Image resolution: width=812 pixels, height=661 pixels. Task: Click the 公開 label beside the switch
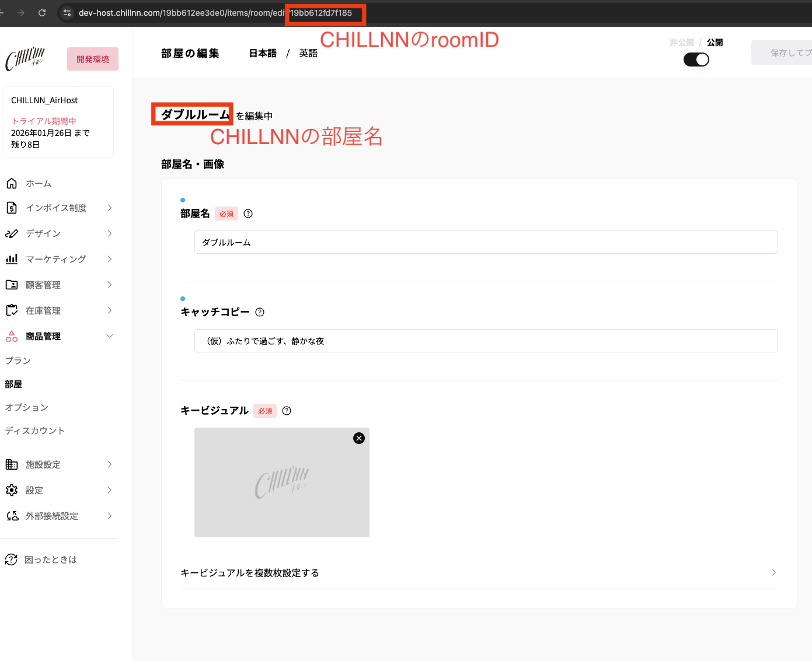pos(715,43)
